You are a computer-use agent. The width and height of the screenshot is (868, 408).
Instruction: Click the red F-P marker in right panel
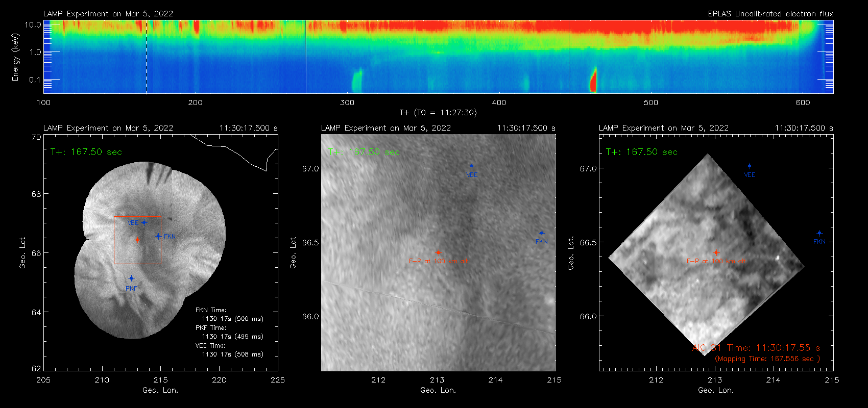(x=716, y=252)
